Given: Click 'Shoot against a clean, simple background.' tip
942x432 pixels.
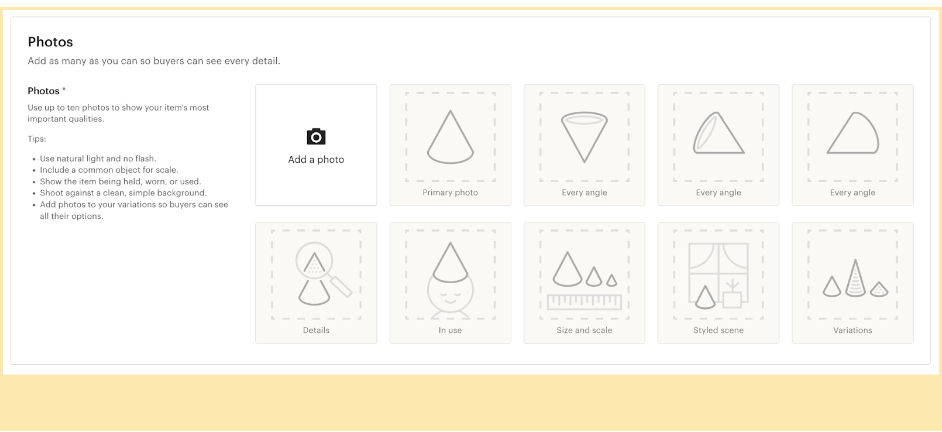Looking at the screenshot, I should [x=123, y=193].
